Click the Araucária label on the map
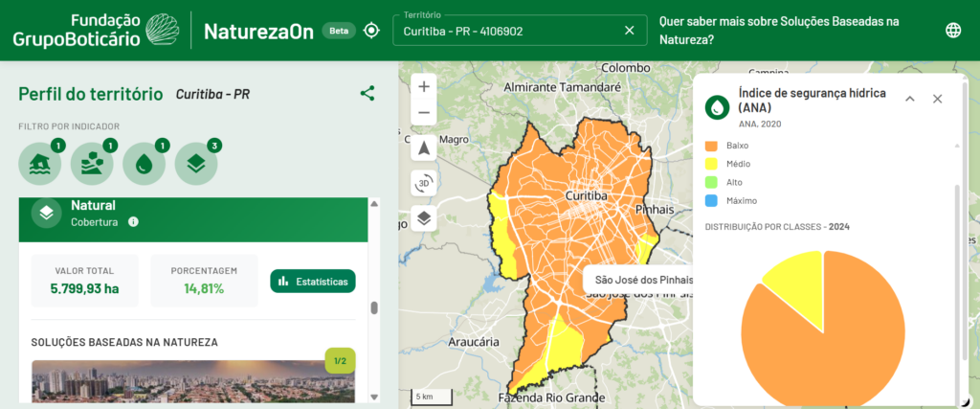Viewport: 980px width, 409px height. [473, 342]
